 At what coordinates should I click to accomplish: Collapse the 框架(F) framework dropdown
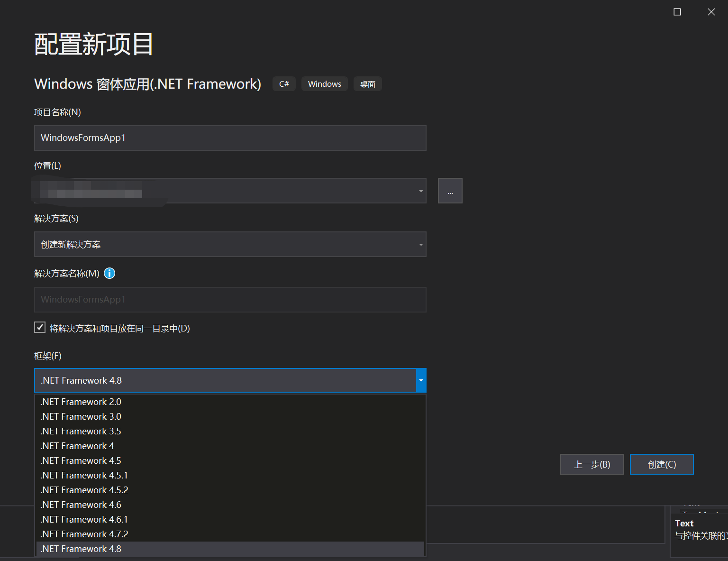coord(420,380)
